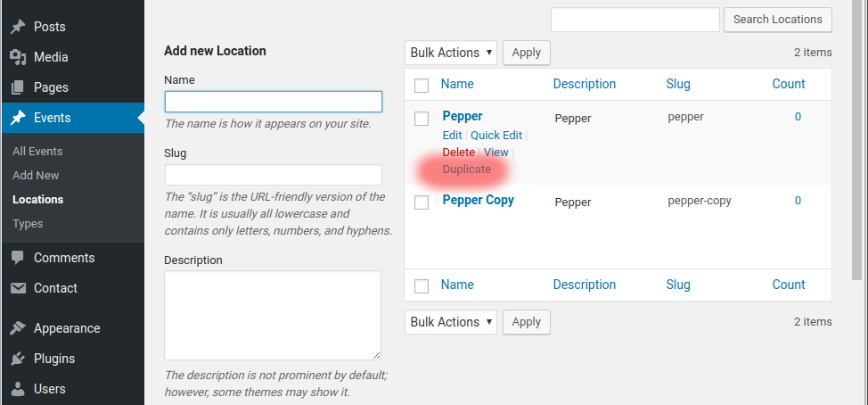
Task: Check the Pepper row checkbox
Action: [x=422, y=119]
